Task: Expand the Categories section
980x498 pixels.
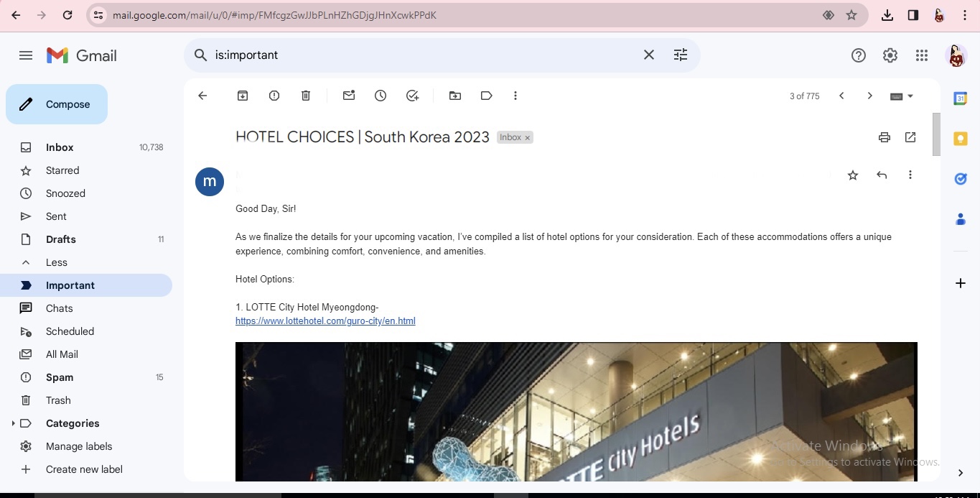Action: [x=13, y=423]
